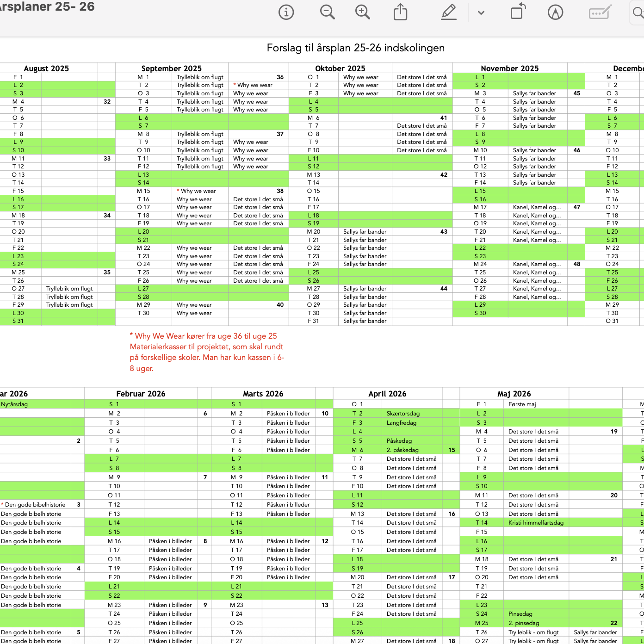Viewport: 644px width, 644px height.
Task: Open the document info inspector icon
Action: (x=286, y=12)
